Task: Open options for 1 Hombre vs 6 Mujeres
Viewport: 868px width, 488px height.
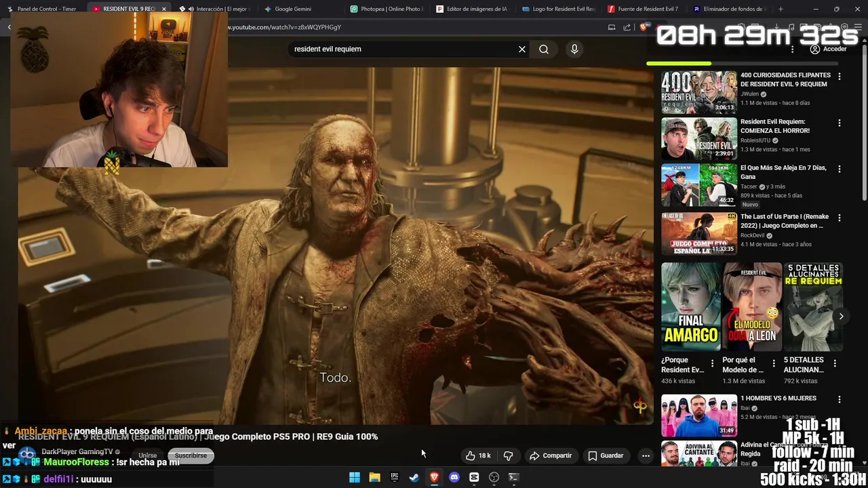Action: [x=840, y=399]
